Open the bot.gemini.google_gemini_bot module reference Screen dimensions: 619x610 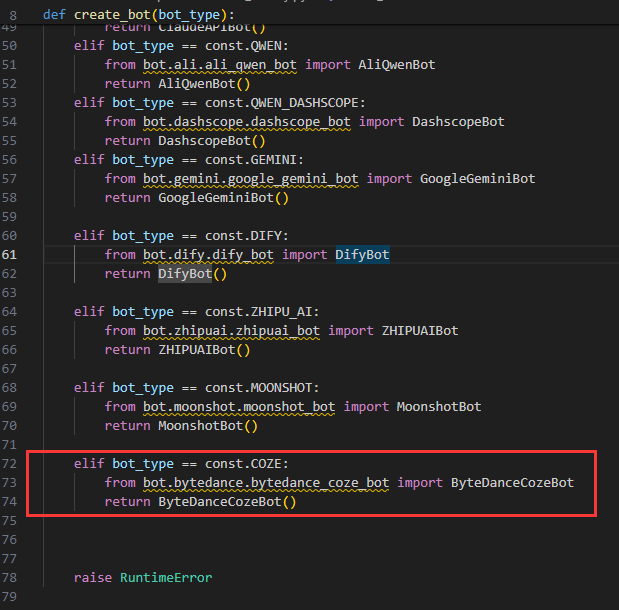point(251,179)
